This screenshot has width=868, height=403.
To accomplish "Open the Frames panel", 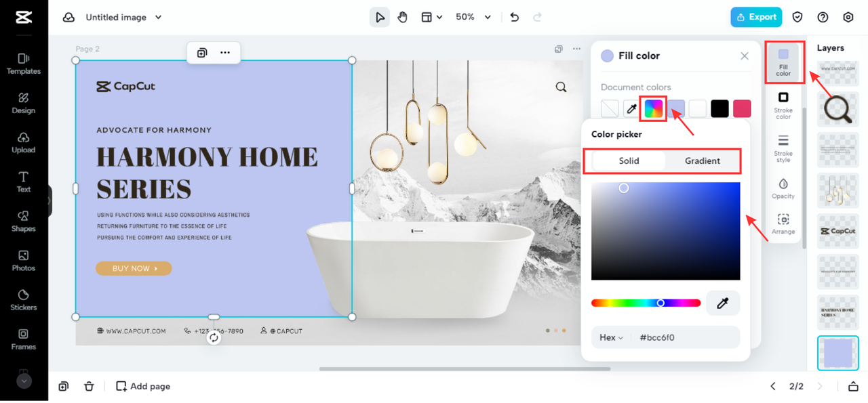I will tap(24, 339).
